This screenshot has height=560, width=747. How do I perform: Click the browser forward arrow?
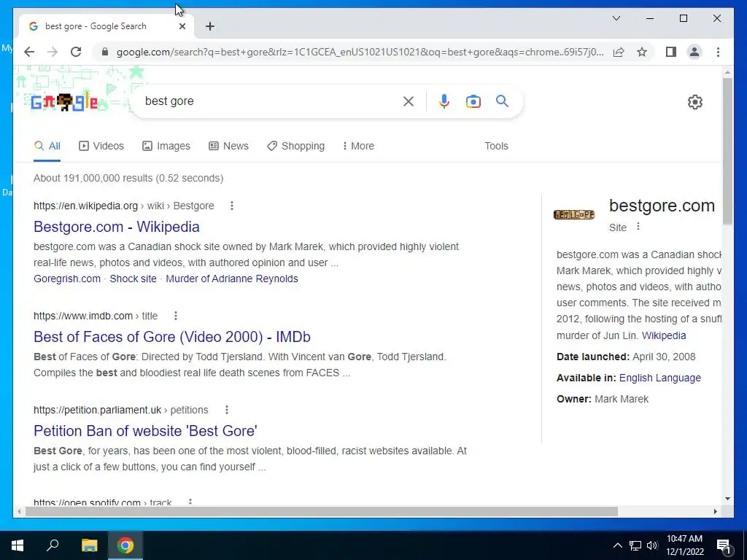53,52
